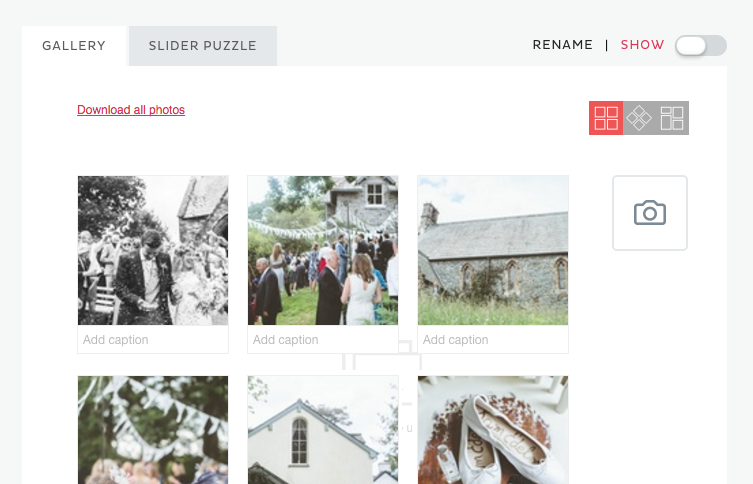The image size is (753, 484).
Task: Select the square grid layout icon
Action: click(606, 118)
